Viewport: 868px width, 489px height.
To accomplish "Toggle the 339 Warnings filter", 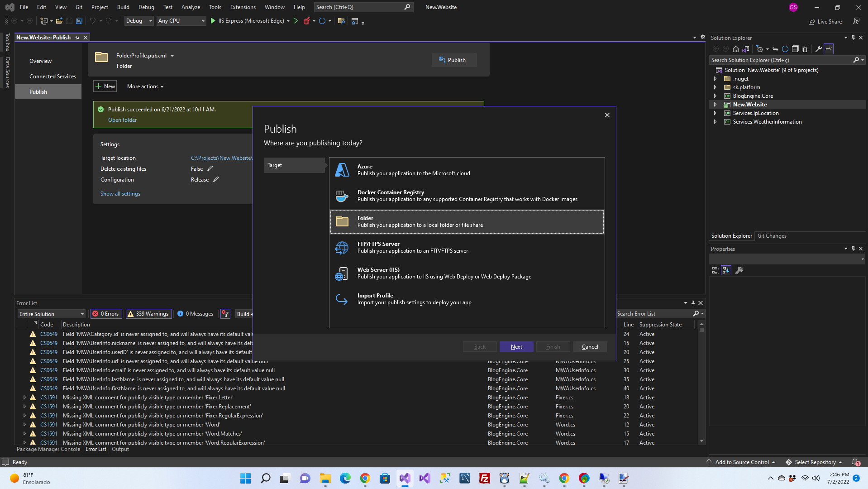I will [x=148, y=314].
